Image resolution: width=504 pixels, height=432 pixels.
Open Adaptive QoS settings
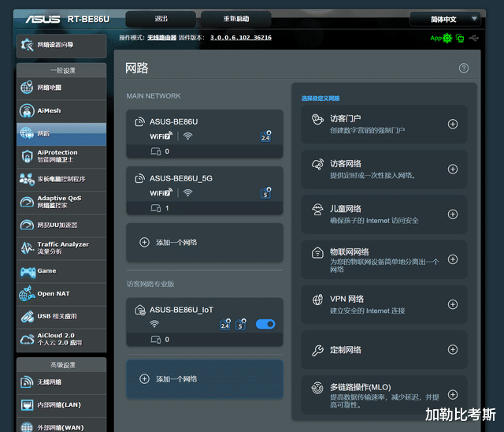point(61,203)
